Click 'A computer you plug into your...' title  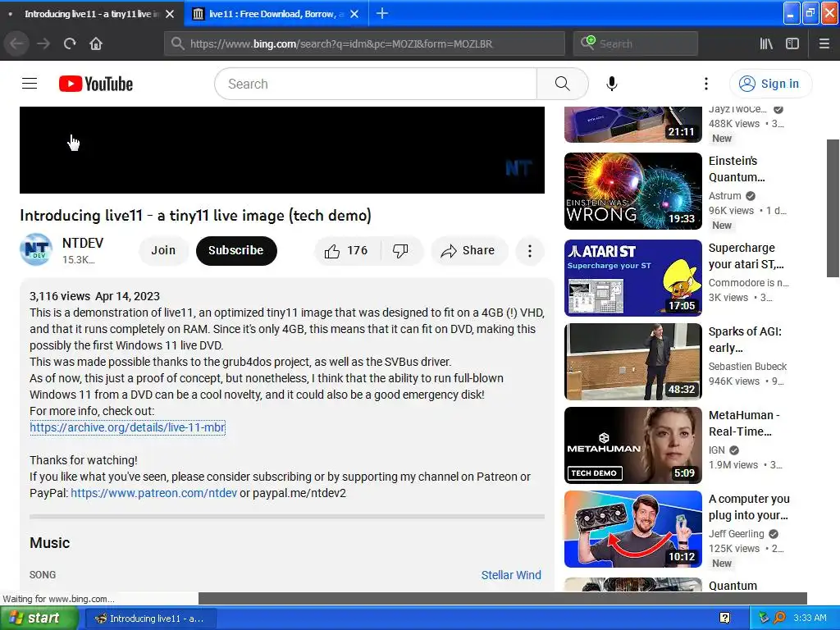click(x=749, y=506)
